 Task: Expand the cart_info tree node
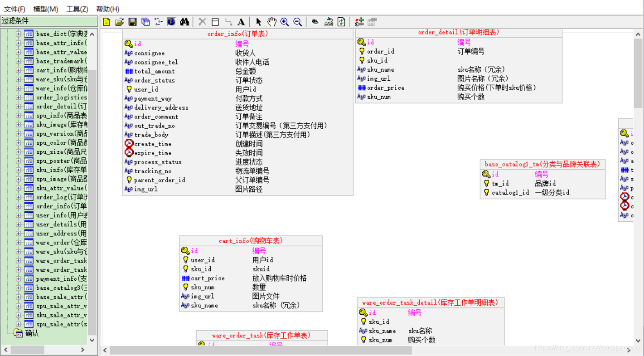(x=18, y=70)
